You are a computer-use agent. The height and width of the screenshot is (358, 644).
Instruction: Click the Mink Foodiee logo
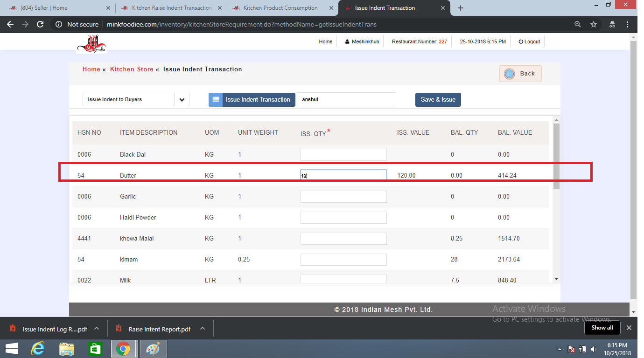(92, 43)
